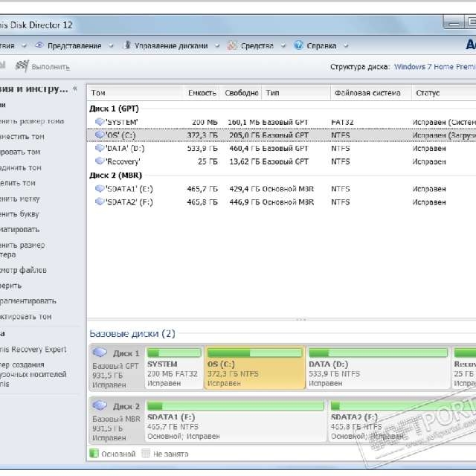
Task: Click the volume icon next to 'Recovery'
Action: [100, 161]
